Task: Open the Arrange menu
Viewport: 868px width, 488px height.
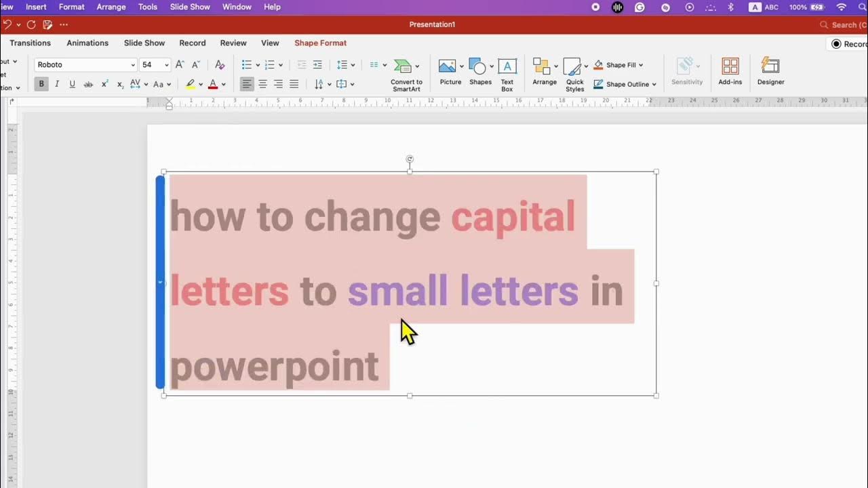Action: [x=545, y=73]
